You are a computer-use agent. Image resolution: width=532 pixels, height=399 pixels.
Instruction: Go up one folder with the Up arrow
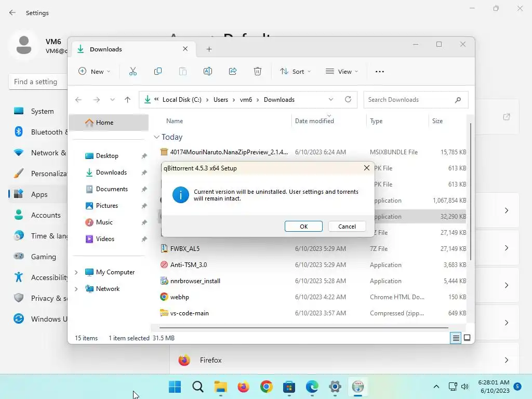[128, 99]
